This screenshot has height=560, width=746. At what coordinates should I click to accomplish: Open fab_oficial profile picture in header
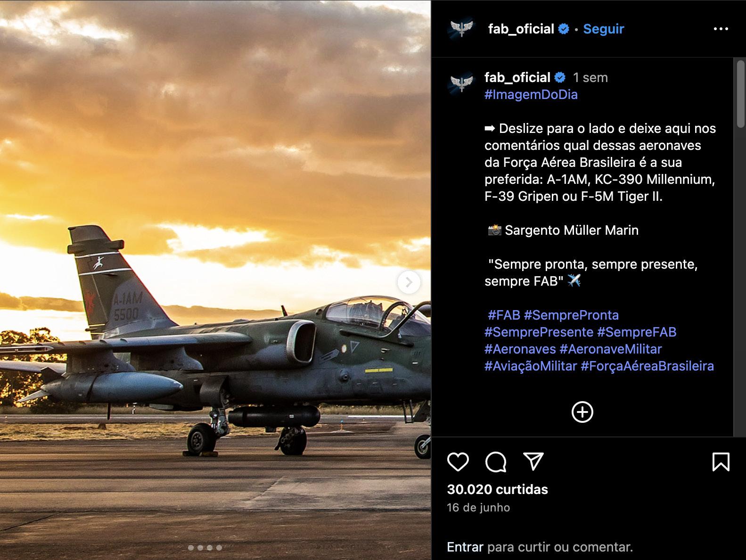[x=461, y=29]
